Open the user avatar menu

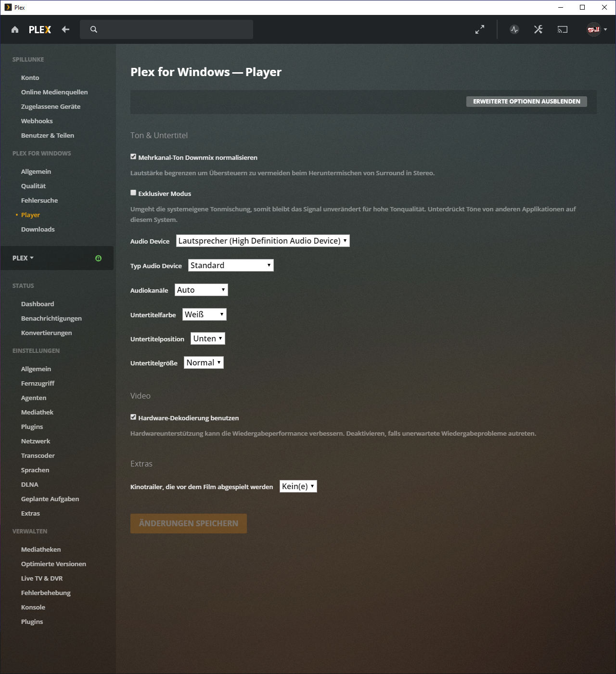pyautogui.click(x=594, y=29)
